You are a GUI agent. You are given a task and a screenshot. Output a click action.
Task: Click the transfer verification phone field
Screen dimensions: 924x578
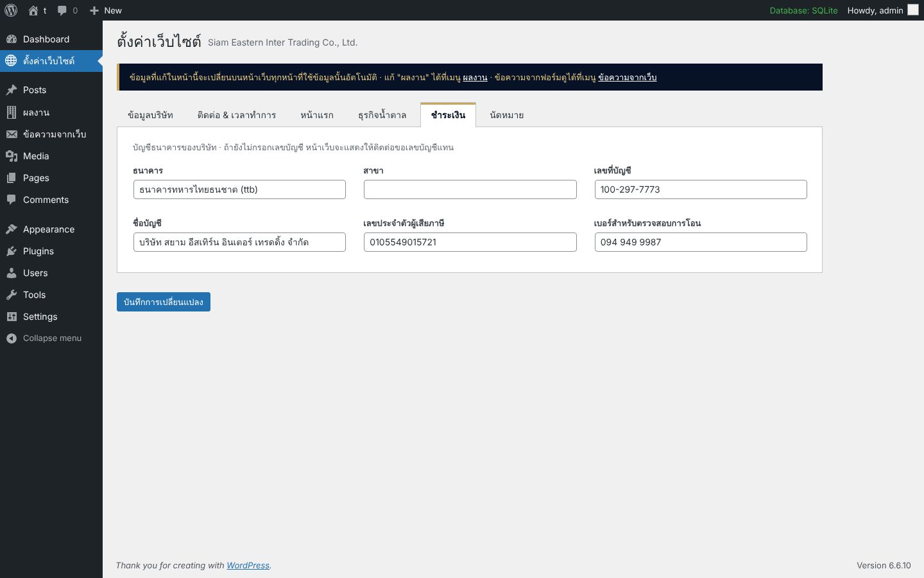701,242
